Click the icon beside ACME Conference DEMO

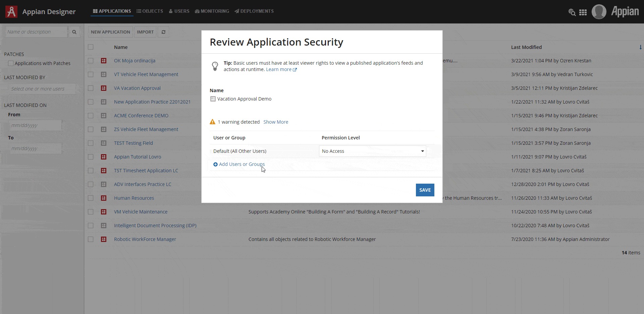click(x=104, y=116)
